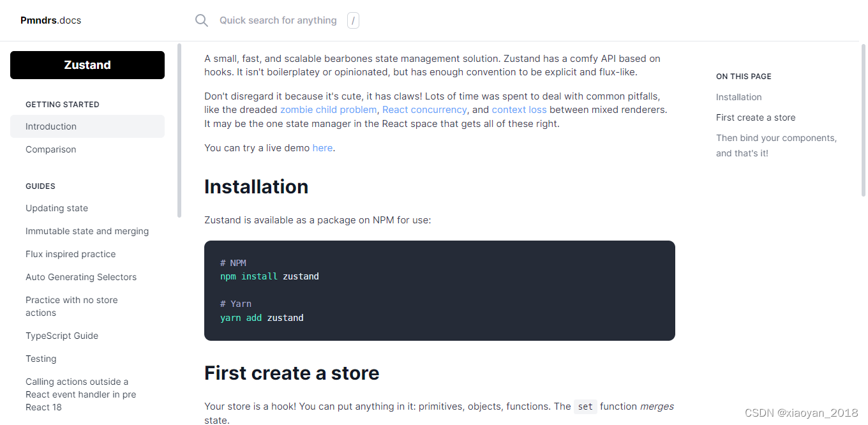Click the npm install zustand code line
Screen dimensions: 868x425
pyautogui.click(x=269, y=276)
